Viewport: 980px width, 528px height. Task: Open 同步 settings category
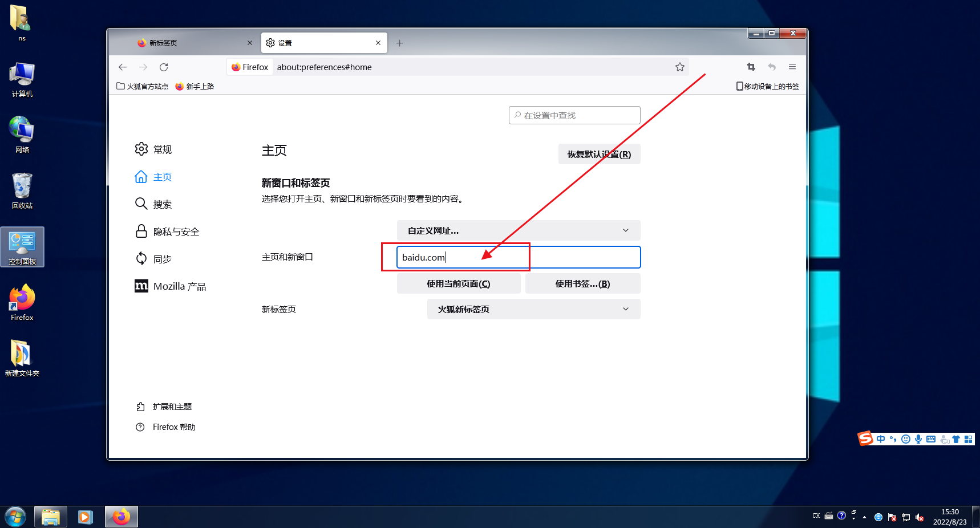tap(153, 259)
